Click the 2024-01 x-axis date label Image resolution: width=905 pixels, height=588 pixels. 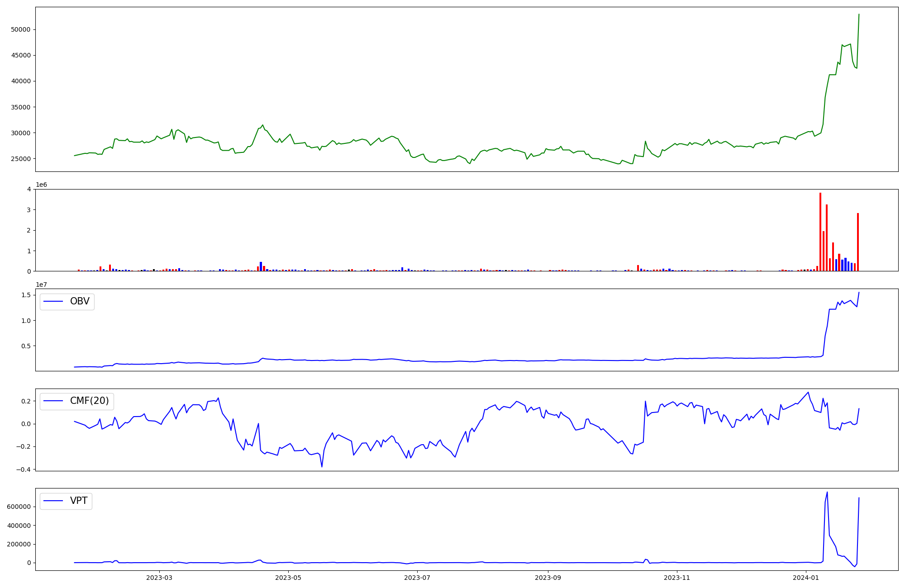click(x=806, y=578)
